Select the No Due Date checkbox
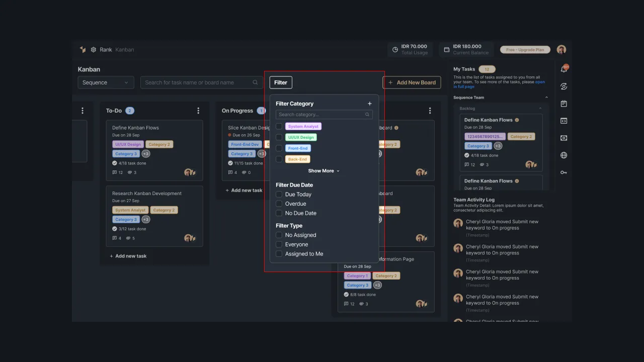 pos(279,213)
